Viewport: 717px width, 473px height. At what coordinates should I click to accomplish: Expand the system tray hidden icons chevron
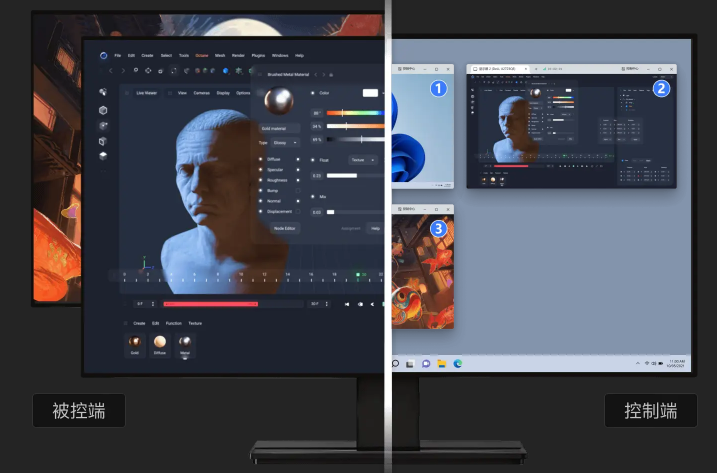coord(637,363)
